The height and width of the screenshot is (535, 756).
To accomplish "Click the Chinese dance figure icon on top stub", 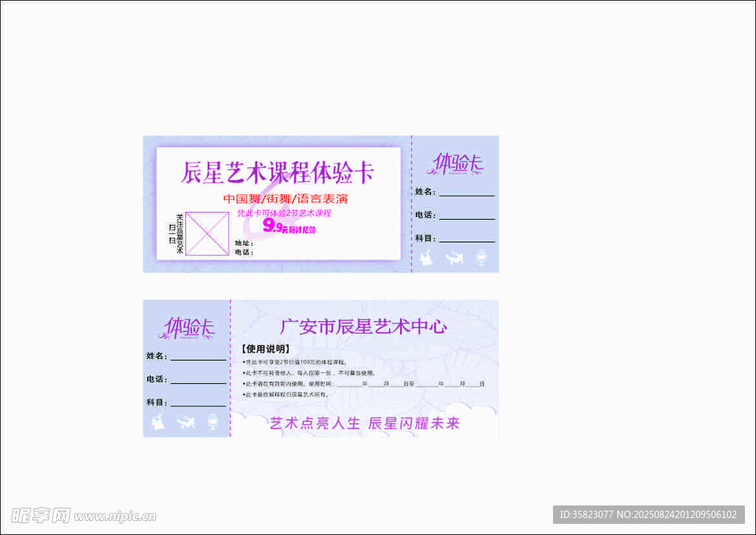I will (426, 258).
